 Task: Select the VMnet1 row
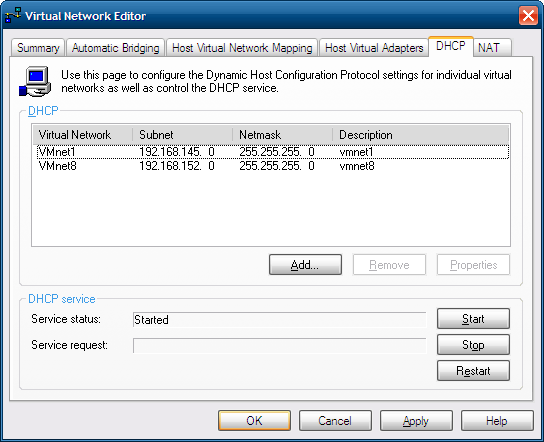[x=273, y=152]
